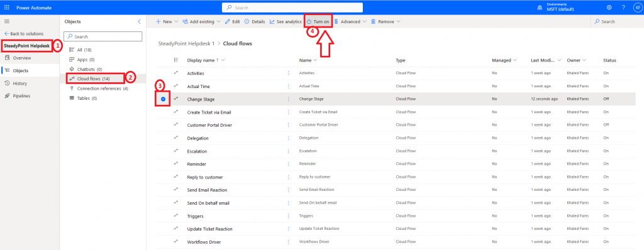Deselect the Change Stage row checkmark
Image resolution: width=644 pixels, height=250 pixels.
[163, 99]
